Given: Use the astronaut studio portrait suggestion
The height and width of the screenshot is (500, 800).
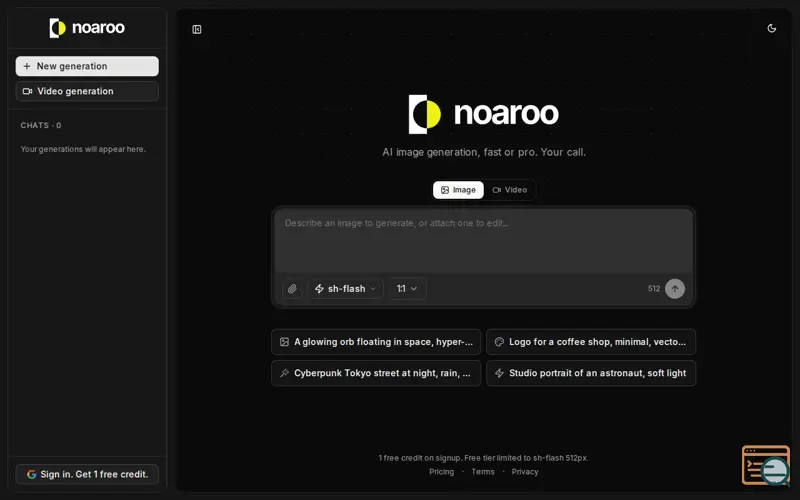Looking at the screenshot, I should [591, 373].
